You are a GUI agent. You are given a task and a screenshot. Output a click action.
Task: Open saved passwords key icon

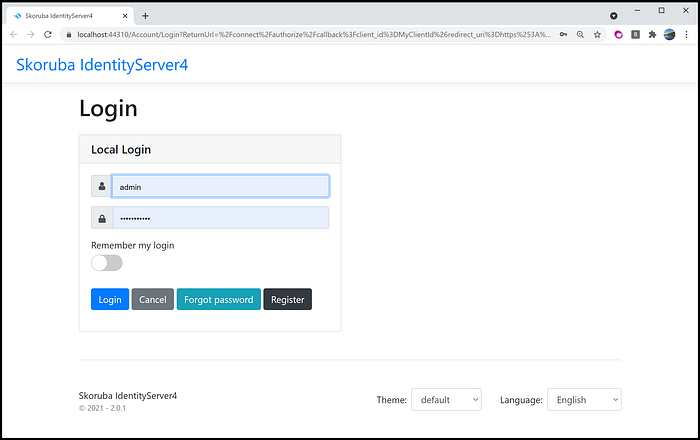coord(563,34)
